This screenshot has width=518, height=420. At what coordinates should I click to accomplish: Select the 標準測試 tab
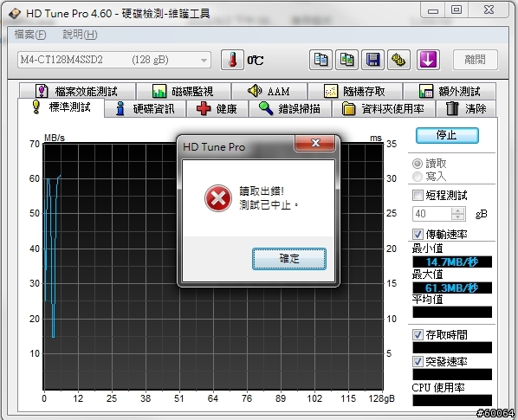pyautogui.click(x=62, y=107)
